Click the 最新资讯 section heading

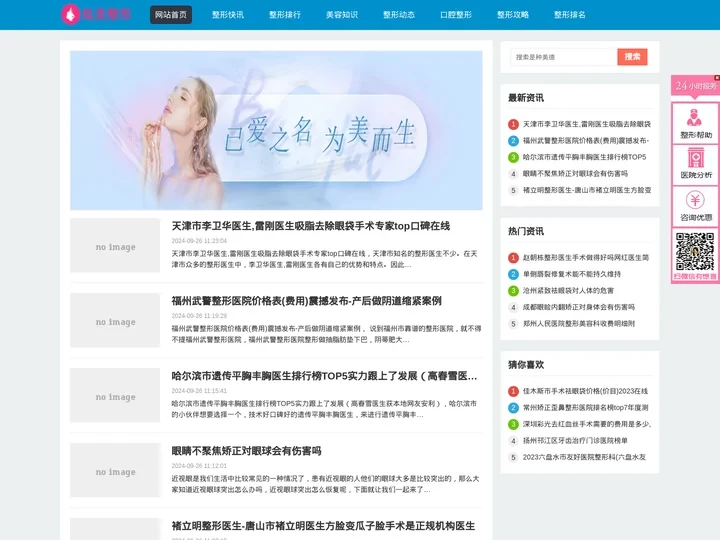526,98
